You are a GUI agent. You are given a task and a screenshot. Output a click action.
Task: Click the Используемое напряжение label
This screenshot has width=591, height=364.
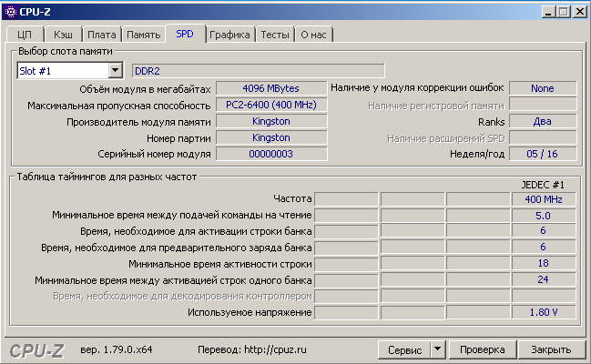pyautogui.click(x=250, y=312)
